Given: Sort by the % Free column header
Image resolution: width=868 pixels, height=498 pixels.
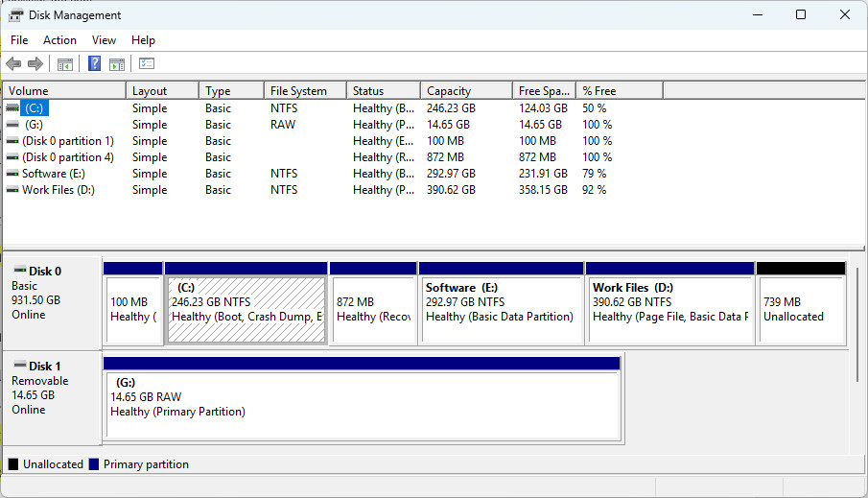Looking at the screenshot, I should tap(620, 91).
